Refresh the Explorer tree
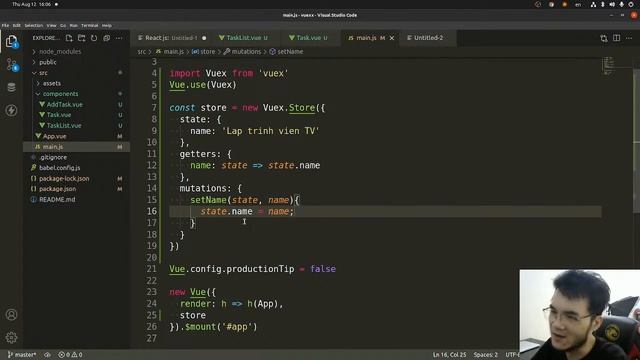640x360 pixels. 94,38
